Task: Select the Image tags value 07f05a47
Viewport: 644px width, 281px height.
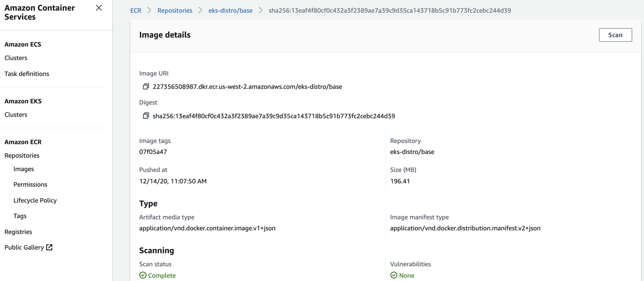Action: (153, 152)
